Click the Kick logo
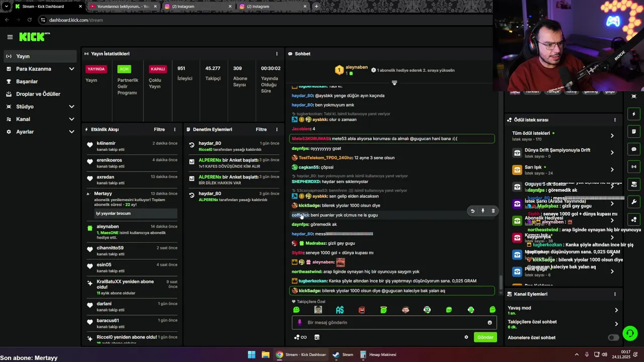 point(34,37)
